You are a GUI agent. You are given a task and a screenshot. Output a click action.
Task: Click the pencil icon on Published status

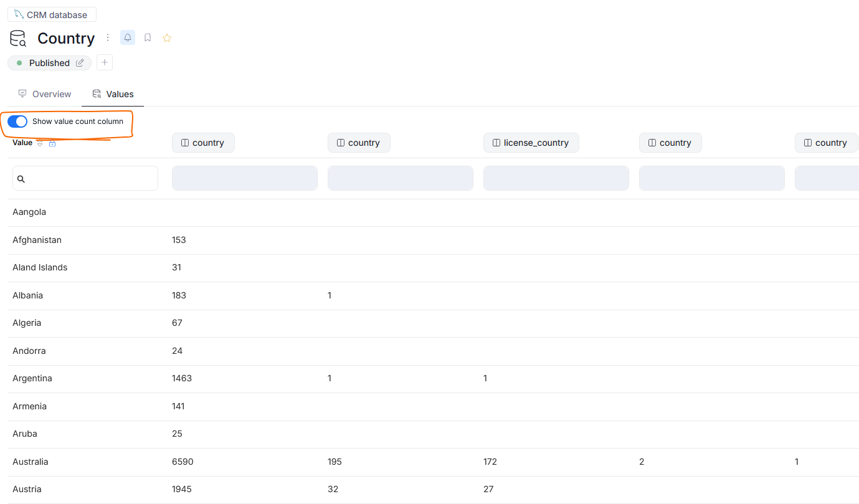coord(80,63)
